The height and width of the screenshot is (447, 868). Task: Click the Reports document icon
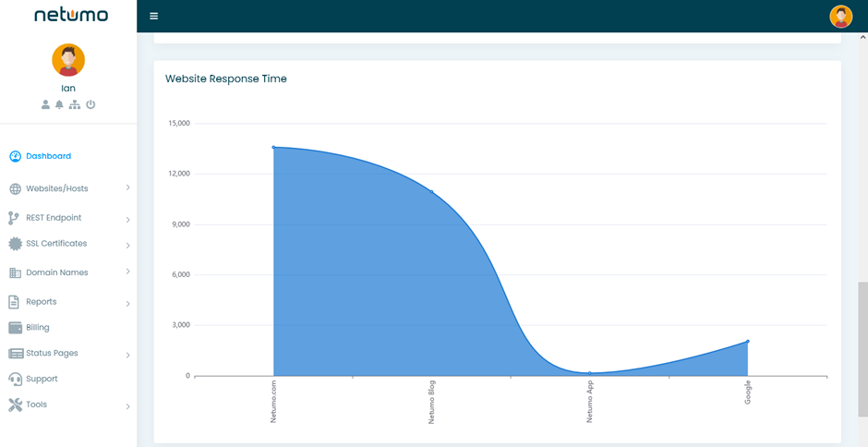click(14, 302)
